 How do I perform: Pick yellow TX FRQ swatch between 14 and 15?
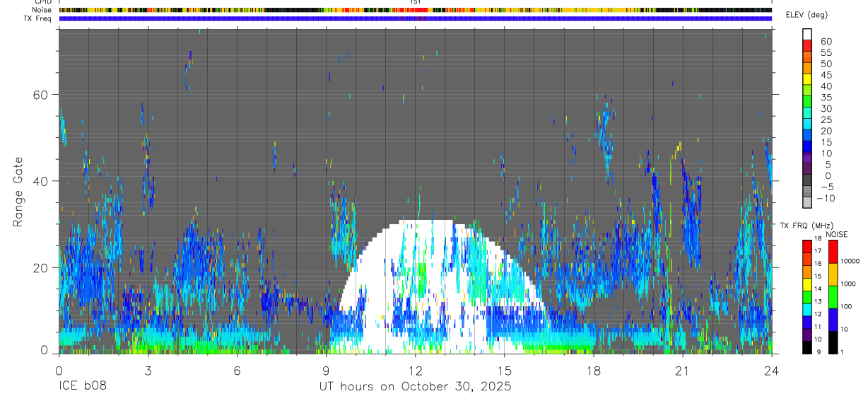[807, 284]
